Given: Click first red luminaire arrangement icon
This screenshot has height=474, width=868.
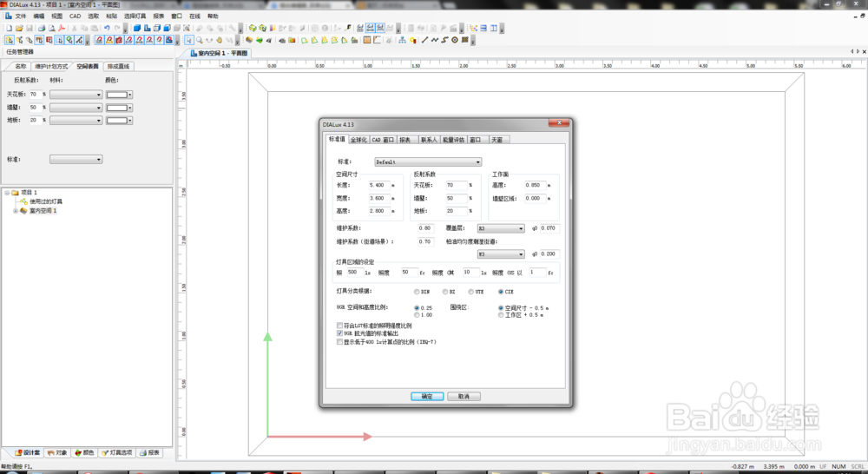Looking at the screenshot, I should 100,40.
